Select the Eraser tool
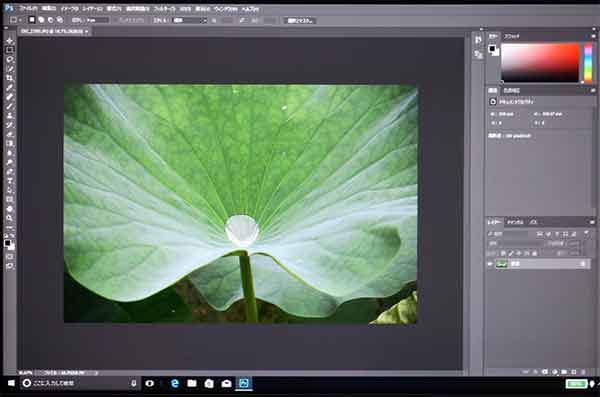Viewport: 600px width, 397px height. [10, 134]
